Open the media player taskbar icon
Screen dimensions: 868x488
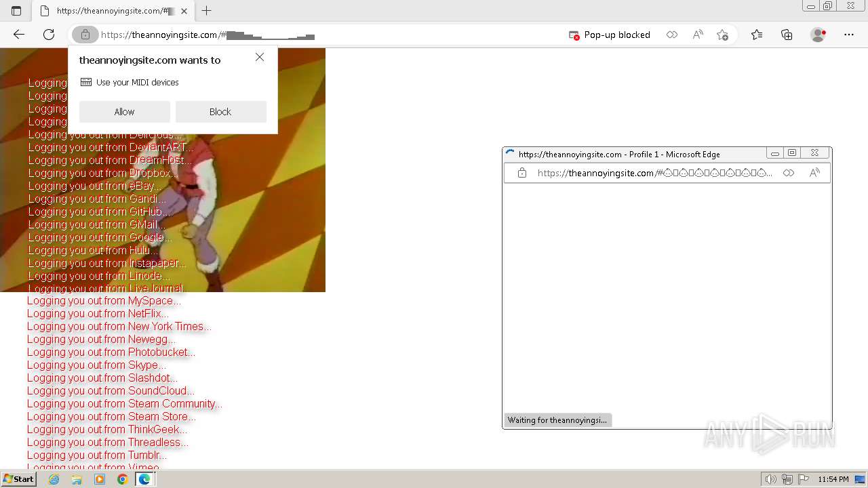click(100, 479)
